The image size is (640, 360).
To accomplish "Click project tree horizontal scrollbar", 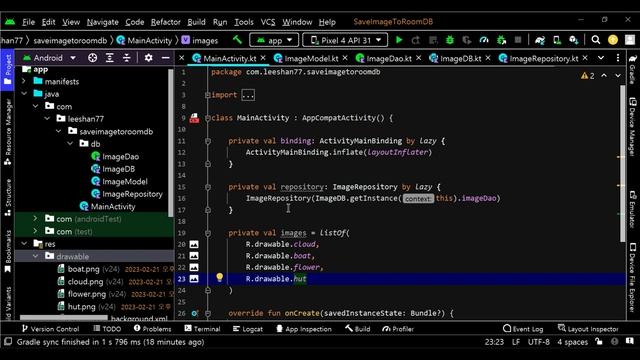I will point(64,318).
